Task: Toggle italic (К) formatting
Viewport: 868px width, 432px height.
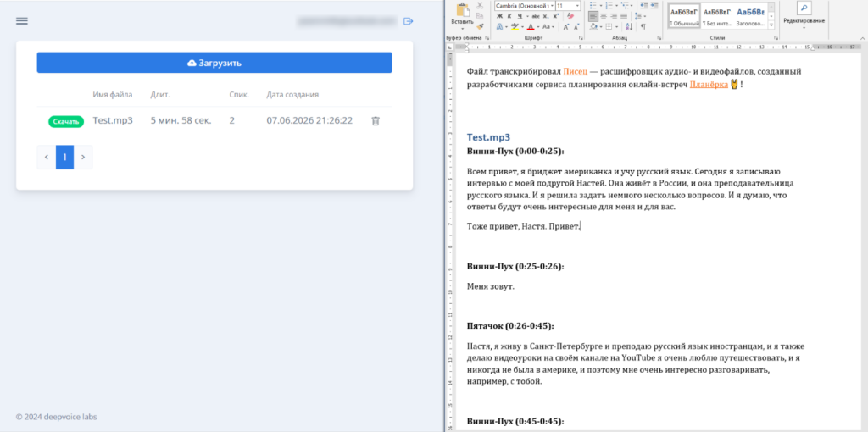Action: [x=509, y=16]
